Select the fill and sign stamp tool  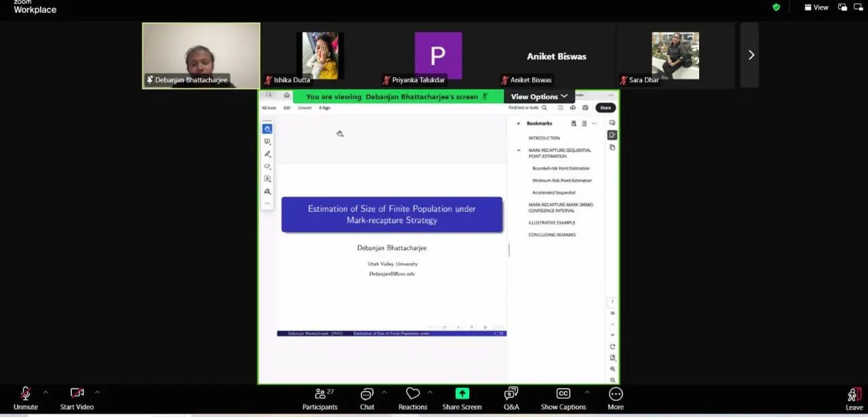(267, 191)
